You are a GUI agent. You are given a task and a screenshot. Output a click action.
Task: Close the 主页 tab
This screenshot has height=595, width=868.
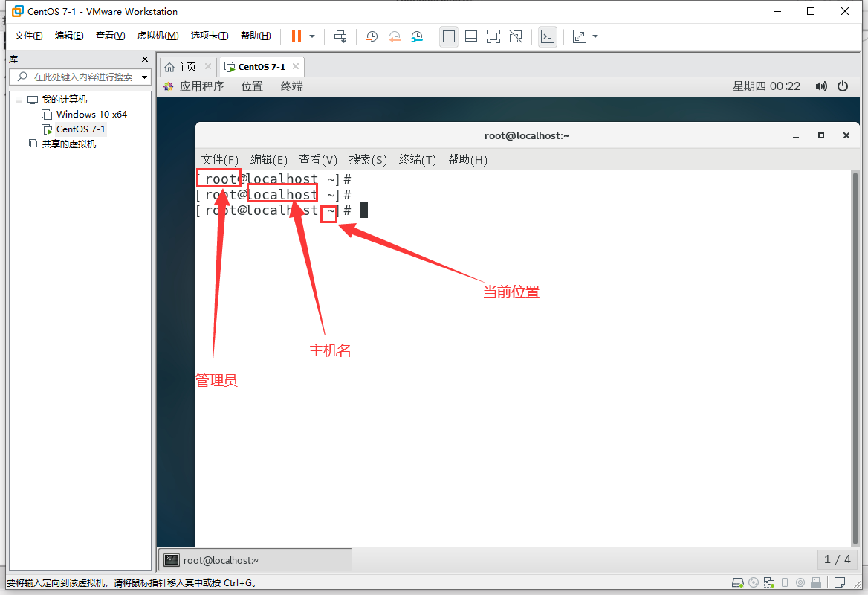(208, 66)
